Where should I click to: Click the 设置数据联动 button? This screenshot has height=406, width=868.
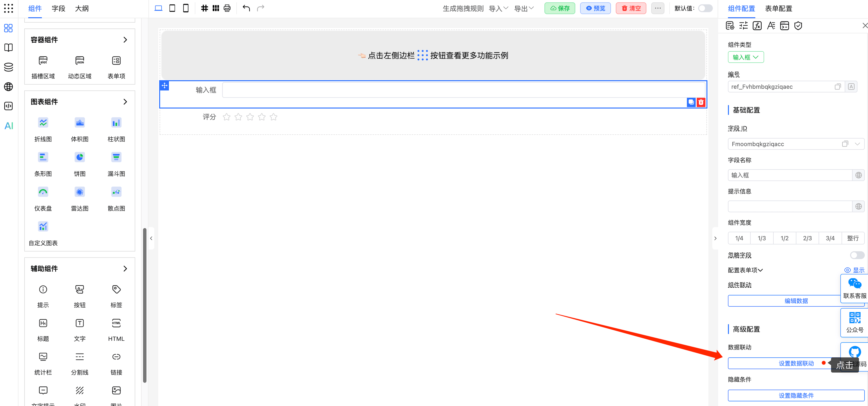796,363
